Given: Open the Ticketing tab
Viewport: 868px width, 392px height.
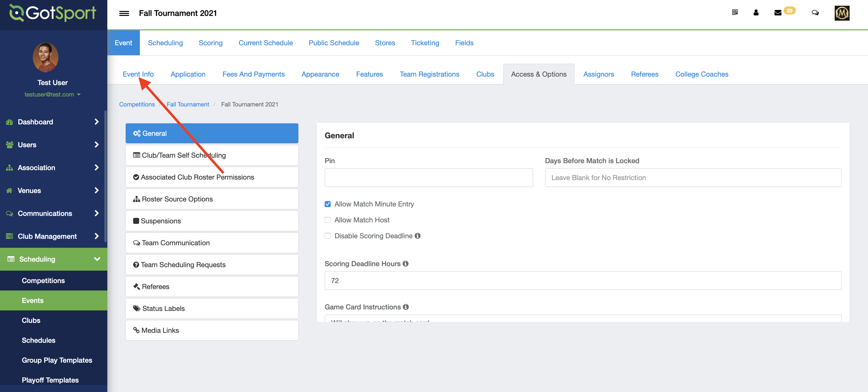Looking at the screenshot, I should (x=425, y=43).
